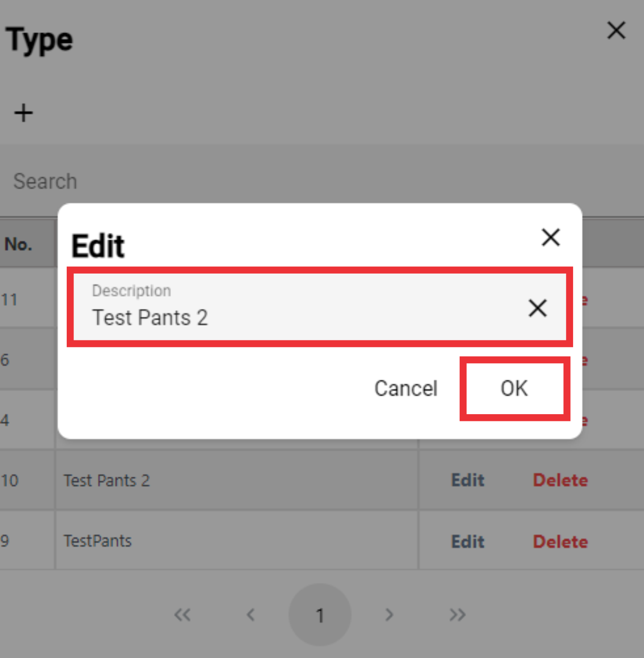Go to the next page arrow
The height and width of the screenshot is (658, 644).
click(x=389, y=615)
